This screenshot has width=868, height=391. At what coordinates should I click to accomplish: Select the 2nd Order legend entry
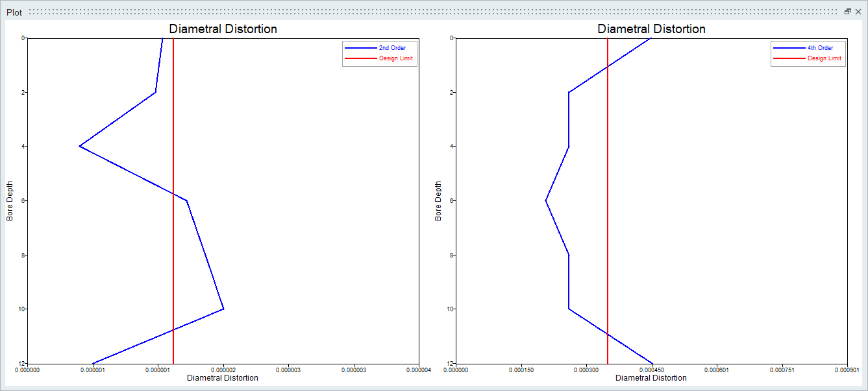pos(392,48)
